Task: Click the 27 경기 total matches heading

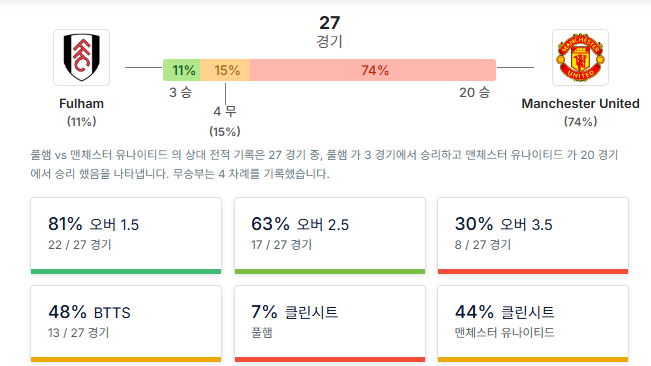Action: pyautogui.click(x=329, y=32)
